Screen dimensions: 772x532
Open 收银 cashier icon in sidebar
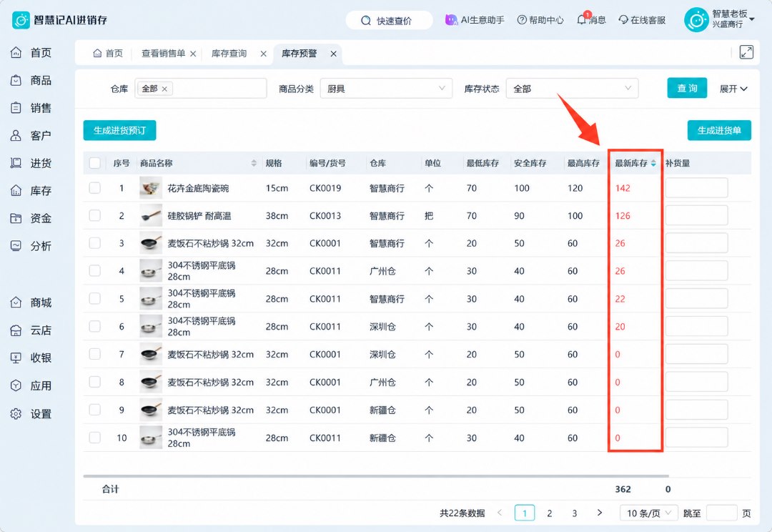point(16,358)
